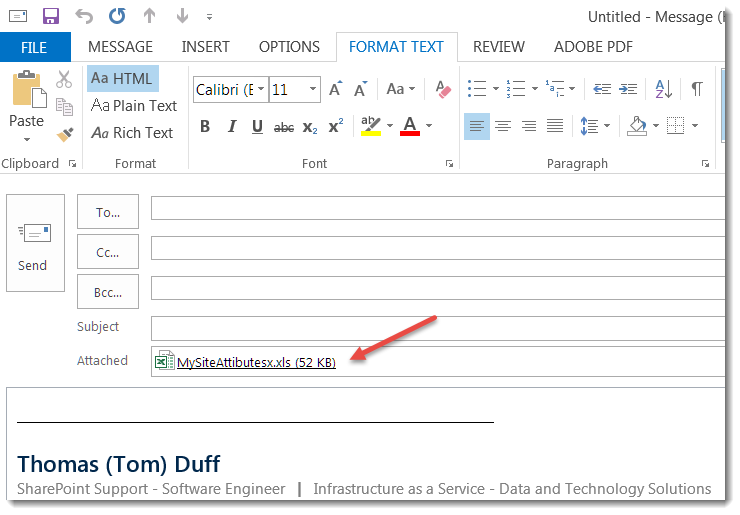Click the Sort A-Z icon
The height and width of the screenshot is (515, 740).
coord(664,89)
